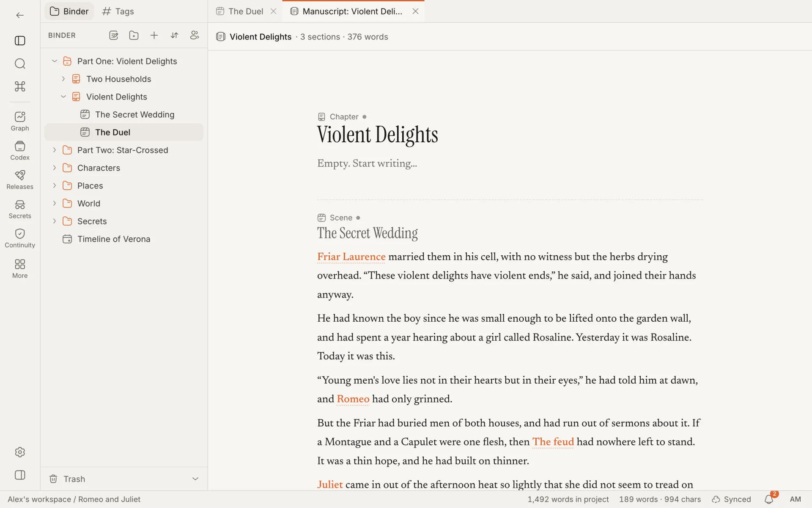This screenshot has height=508, width=812.
Task: Switch to the Tags tab
Action: pyautogui.click(x=118, y=11)
